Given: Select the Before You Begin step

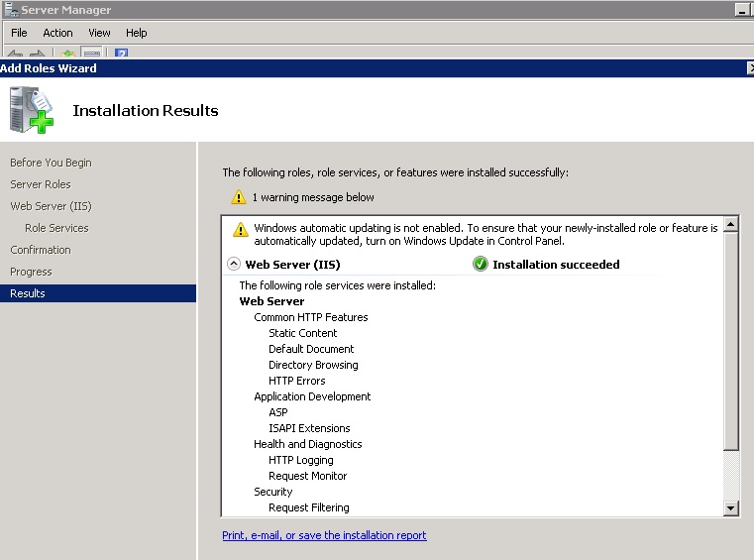Looking at the screenshot, I should (x=51, y=163).
